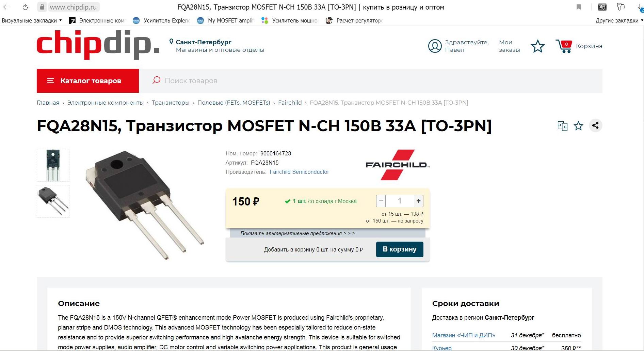Increase quantity with plus button
The height and width of the screenshot is (351, 644).
pyautogui.click(x=419, y=201)
